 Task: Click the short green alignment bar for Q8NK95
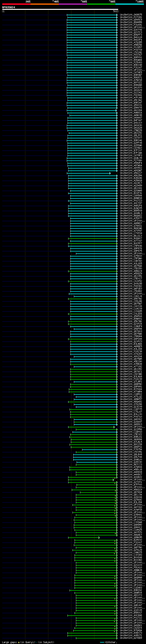84,538
